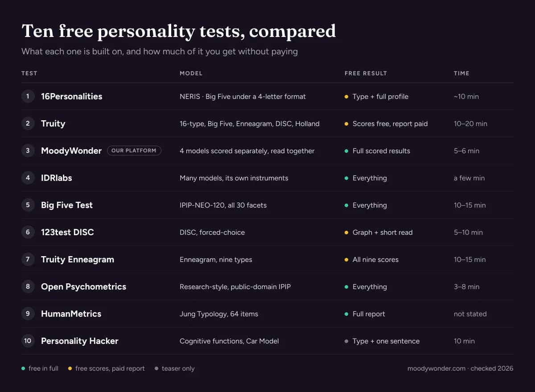535x392 pixels.
Task: Click 'Graph + short read' result
Action: coord(383,232)
